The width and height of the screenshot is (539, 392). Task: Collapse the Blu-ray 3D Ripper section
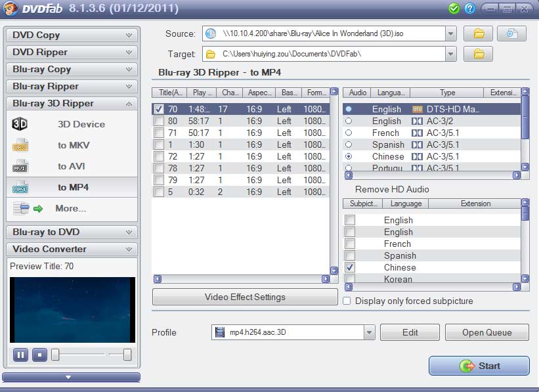(72, 104)
